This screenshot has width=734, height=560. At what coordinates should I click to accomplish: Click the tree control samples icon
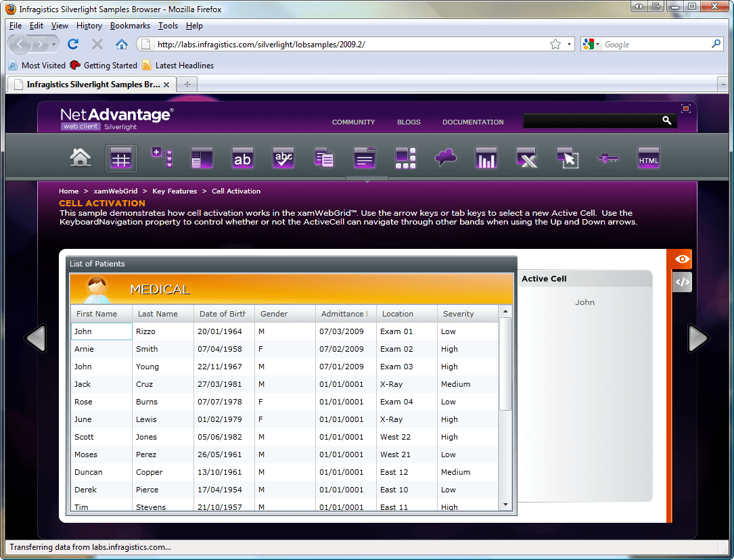161,157
